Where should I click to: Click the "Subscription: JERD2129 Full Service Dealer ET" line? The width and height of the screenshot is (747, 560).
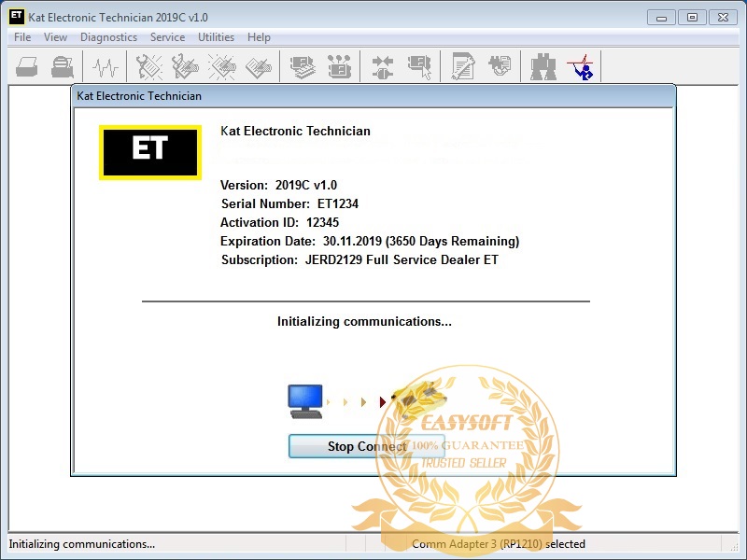pos(359,259)
